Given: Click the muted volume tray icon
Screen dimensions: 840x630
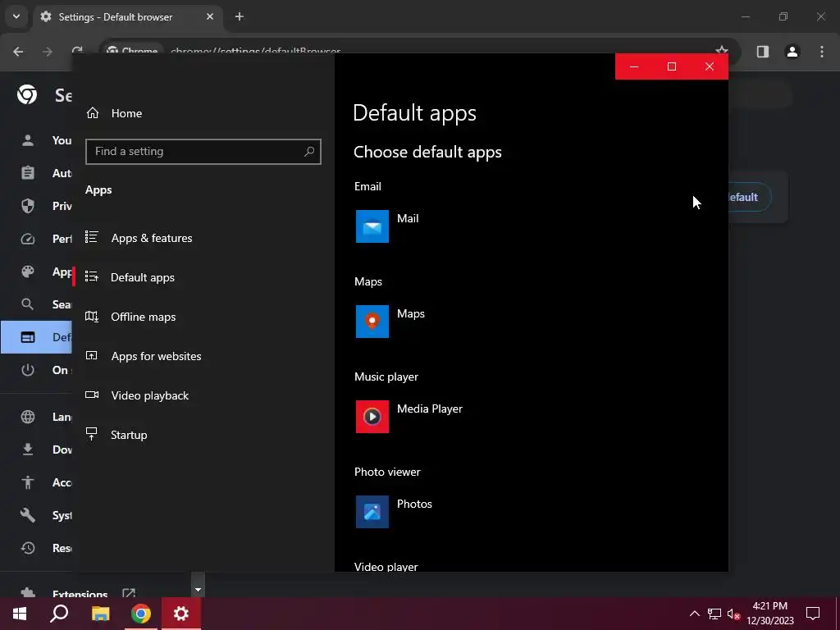Looking at the screenshot, I should click(x=733, y=614).
